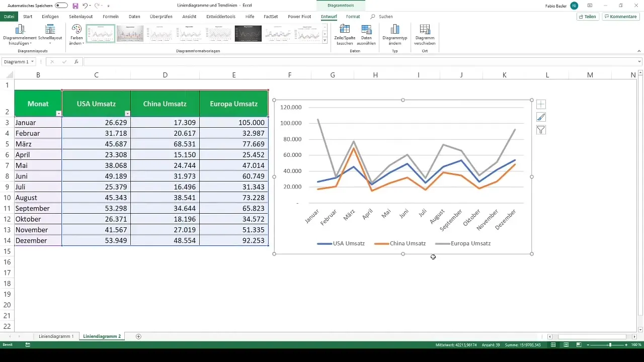Image resolution: width=644 pixels, height=362 pixels.
Task: Click the Kommentare button
Action: click(621, 17)
